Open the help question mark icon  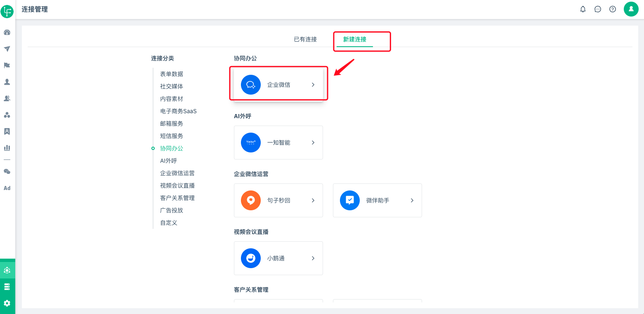(613, 9)
